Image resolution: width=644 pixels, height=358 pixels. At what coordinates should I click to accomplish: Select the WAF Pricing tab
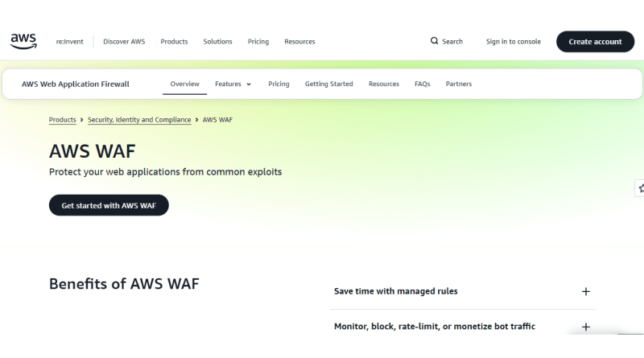point(279,84)
